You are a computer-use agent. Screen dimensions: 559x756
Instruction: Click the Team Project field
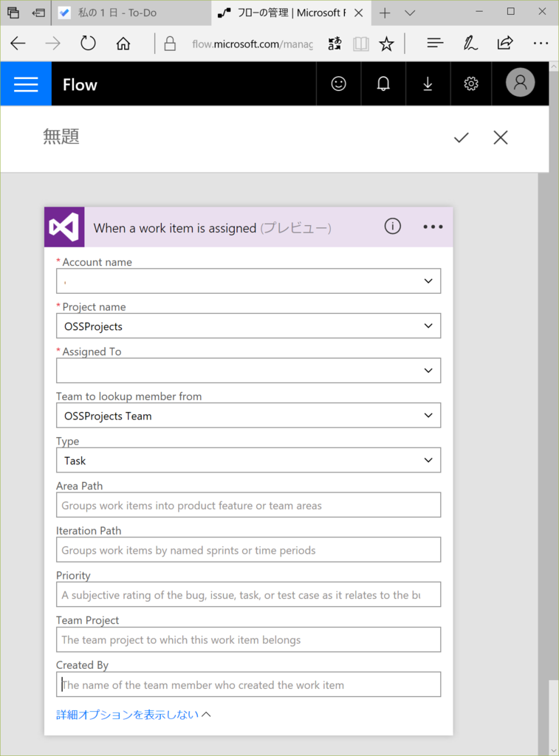[248, 639]
